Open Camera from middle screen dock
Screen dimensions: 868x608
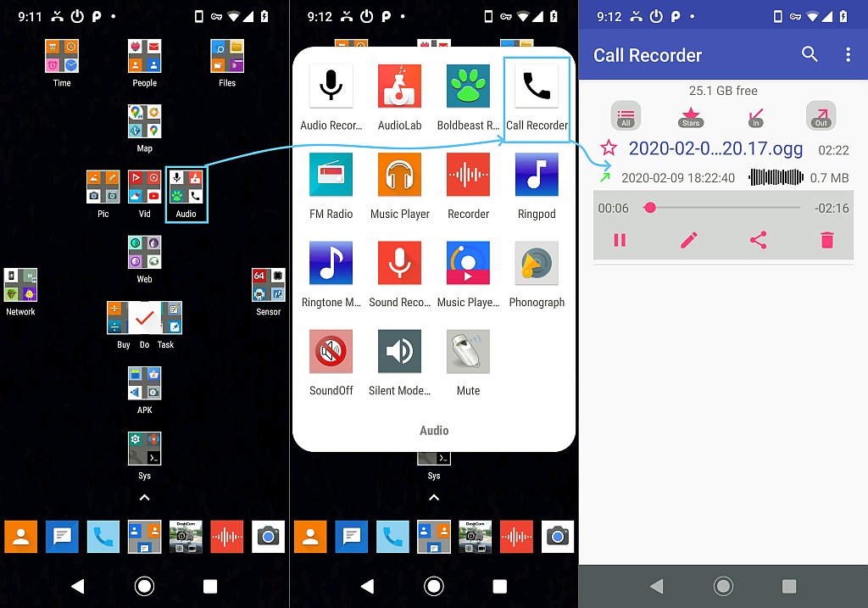(x=558, y=537)
